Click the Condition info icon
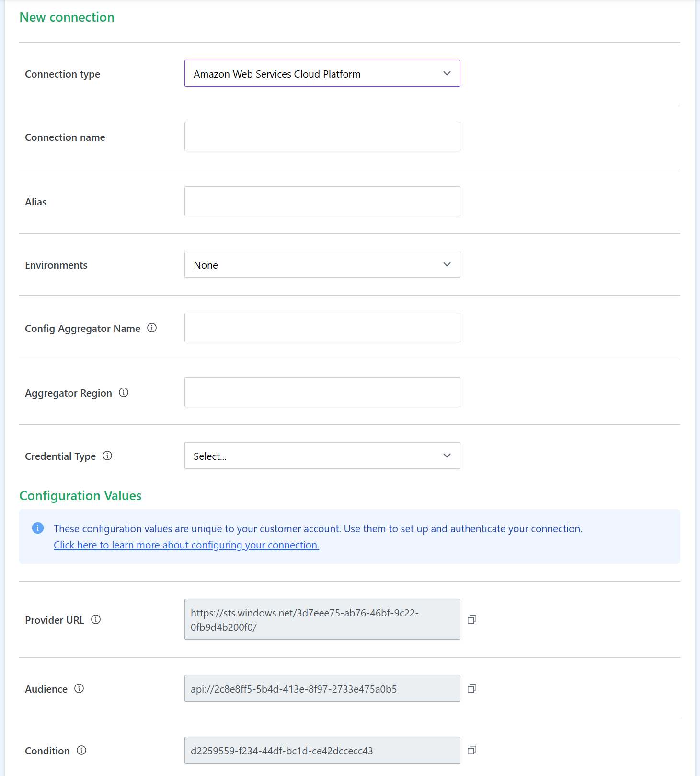Viewport: 700px width, 776px height. [x=81, y=751]
